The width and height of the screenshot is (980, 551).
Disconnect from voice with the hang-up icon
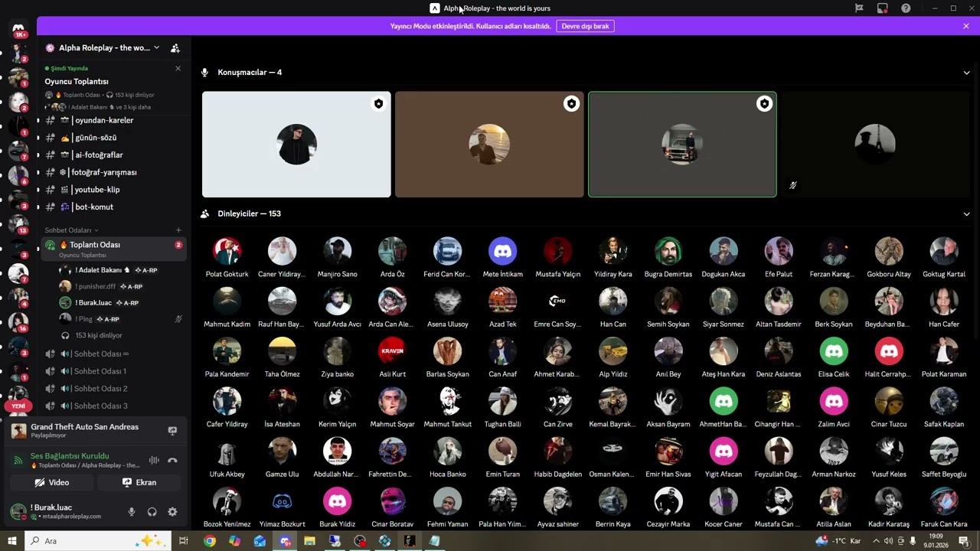[172, 460]
